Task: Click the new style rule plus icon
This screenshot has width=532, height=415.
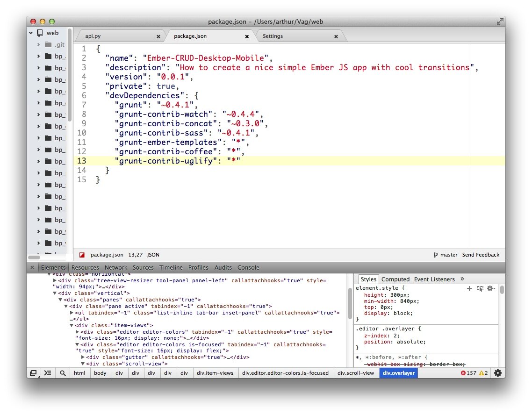Action: [x=469, y=288]
